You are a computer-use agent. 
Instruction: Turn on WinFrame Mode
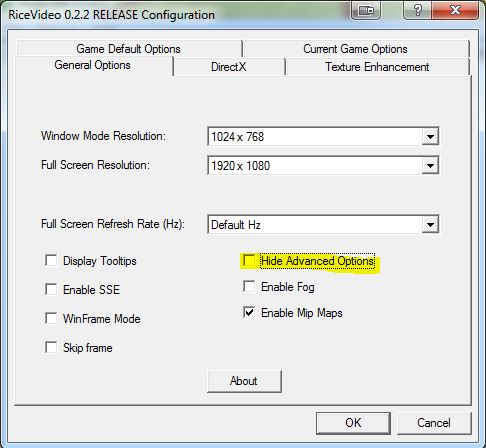[x=51, y=318]
